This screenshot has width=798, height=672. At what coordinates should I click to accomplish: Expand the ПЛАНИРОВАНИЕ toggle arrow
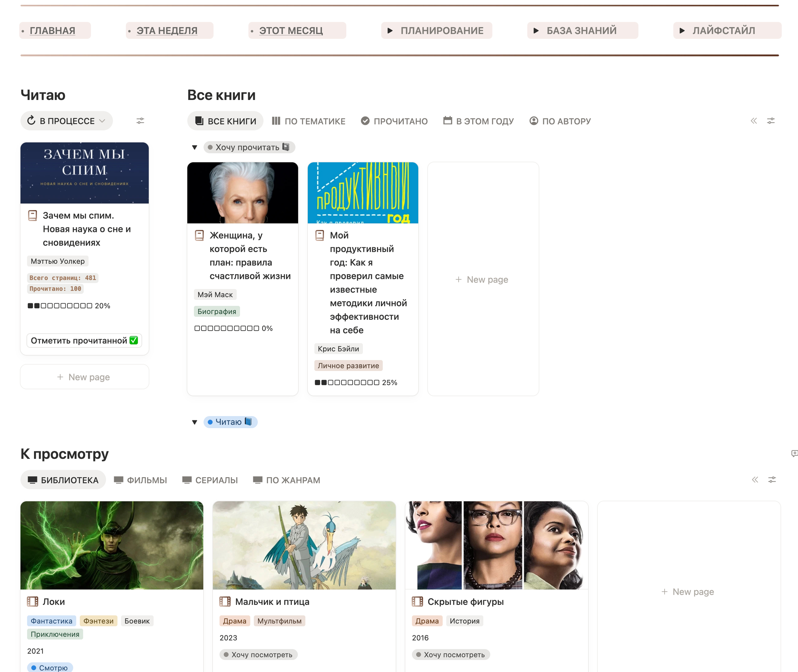(389, 30)
